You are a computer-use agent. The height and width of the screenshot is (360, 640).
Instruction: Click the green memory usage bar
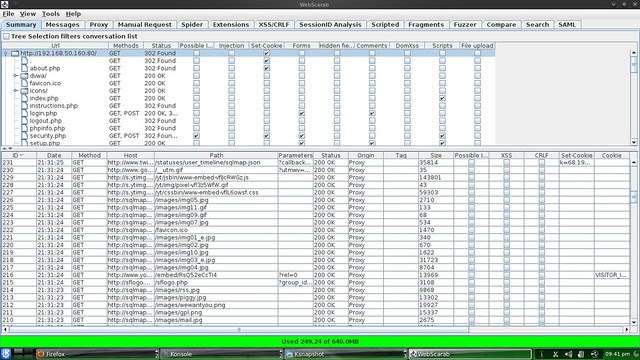(320, 342)
